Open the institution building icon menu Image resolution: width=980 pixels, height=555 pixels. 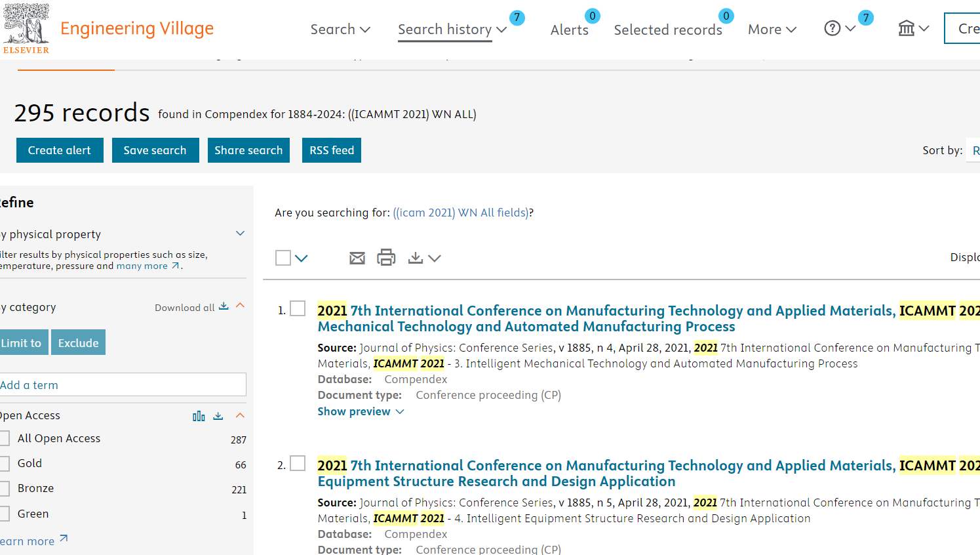pos(907,28)
